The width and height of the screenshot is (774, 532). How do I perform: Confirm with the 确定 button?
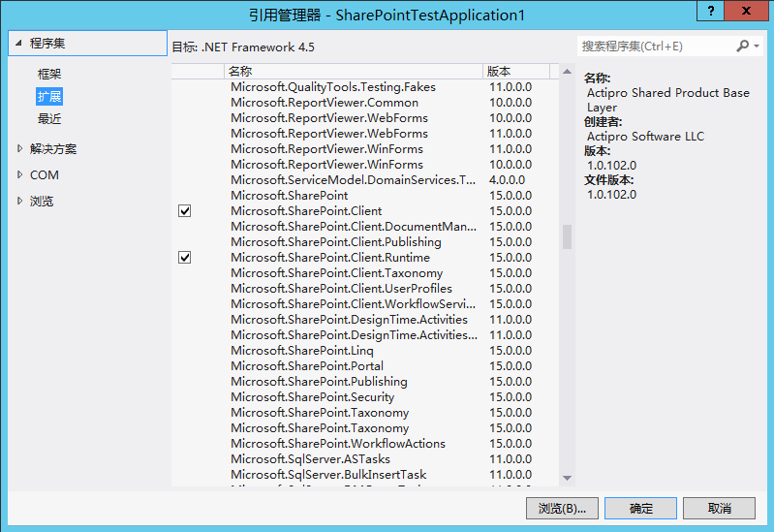tap(640, 508)
